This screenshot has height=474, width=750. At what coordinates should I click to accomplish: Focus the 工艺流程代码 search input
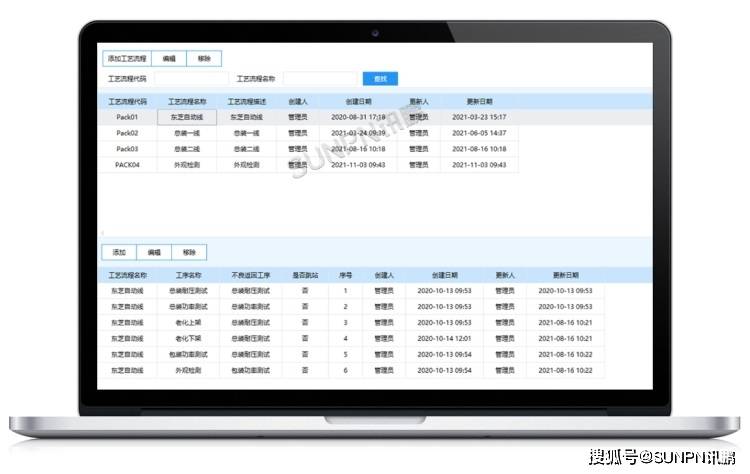pyautogui.click(x=191, y=79)
